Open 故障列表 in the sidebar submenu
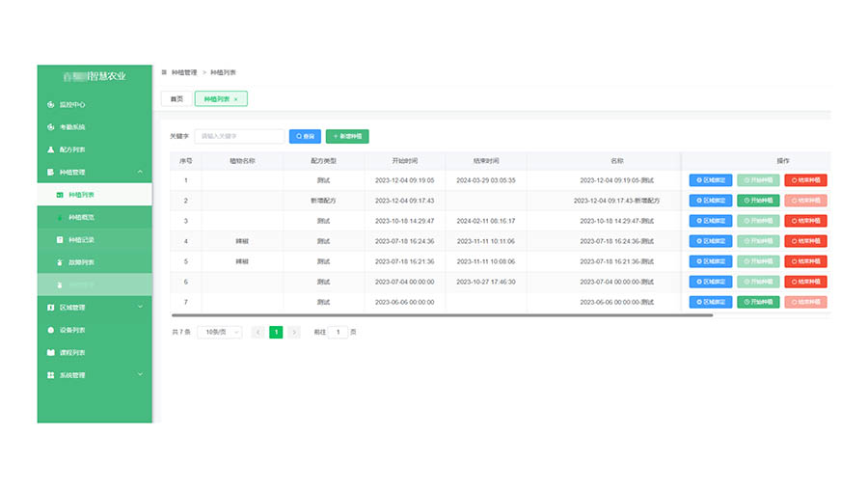 (x=81, y=263)
